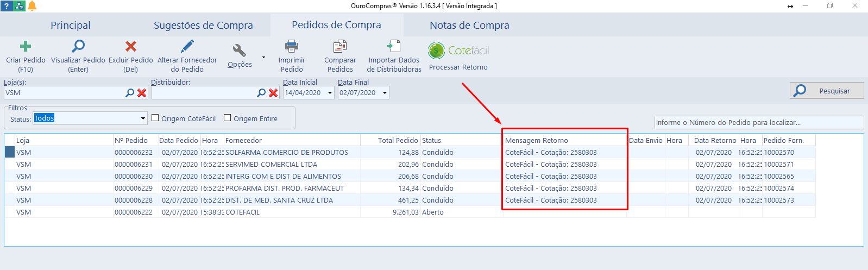868x270 pixels.
Task: Enable the Origem CoteFácil checkbox
Action: pyautogui.click(x=155, y=118)
